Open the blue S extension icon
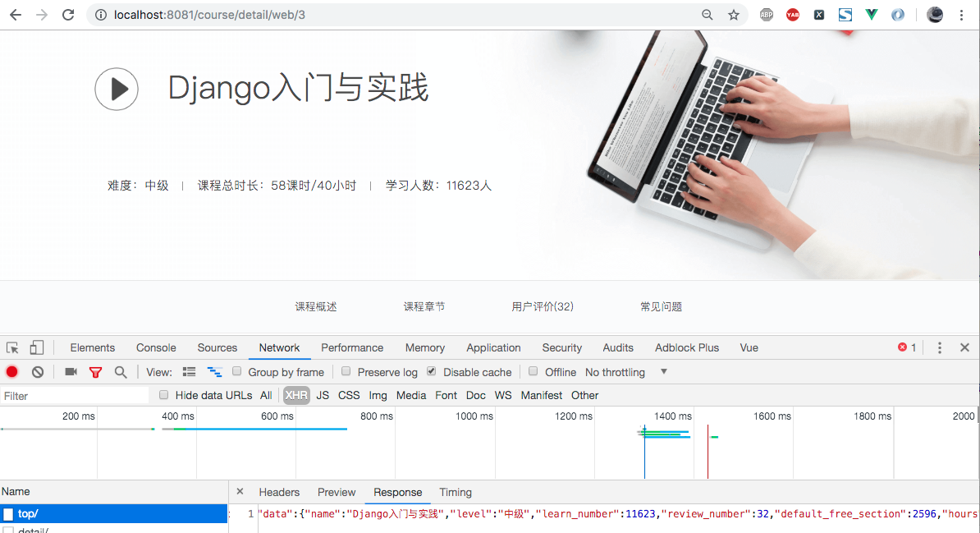 [x=845, y=15]
